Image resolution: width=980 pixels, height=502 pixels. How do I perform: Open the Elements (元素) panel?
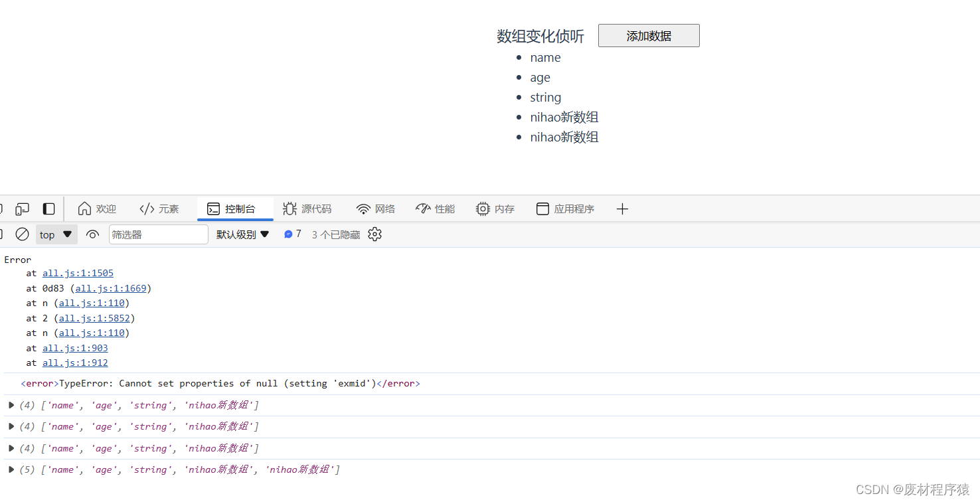[159, 209]
